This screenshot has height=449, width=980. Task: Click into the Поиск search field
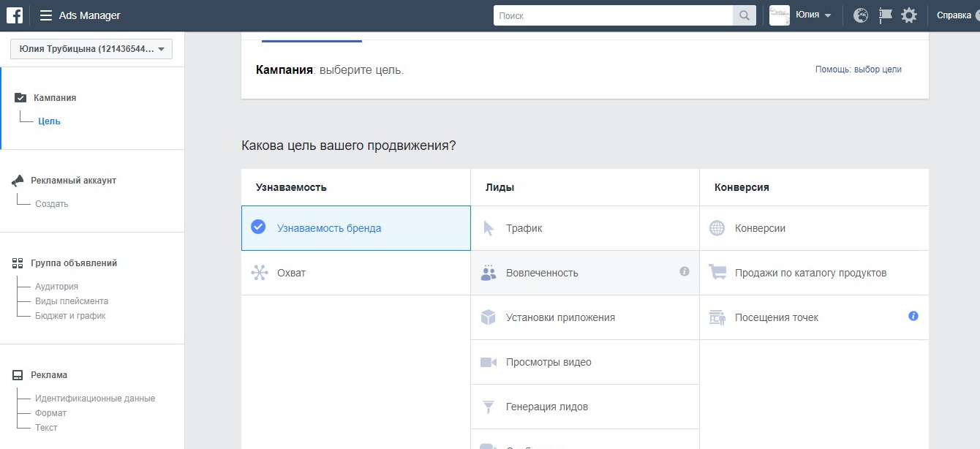coord(613,15)
